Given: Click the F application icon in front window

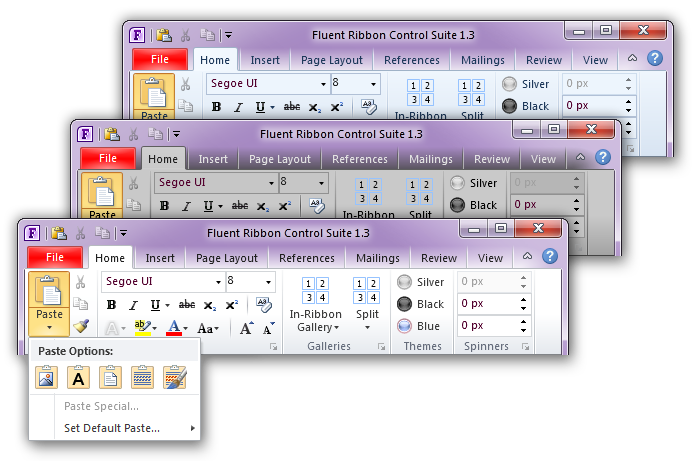Looking at the screenshot, I should pyautogui.click(x=32, y=233).
